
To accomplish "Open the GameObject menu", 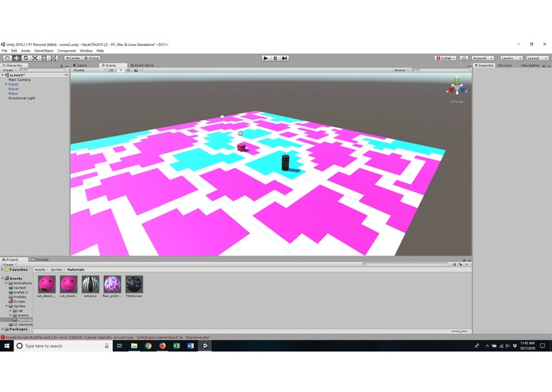I will [44, 51].
